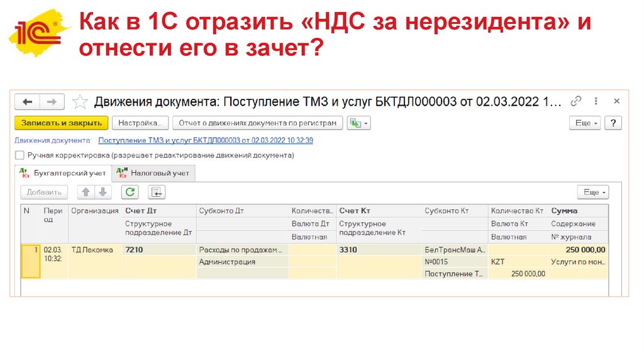Switch to 'Бухгалтерский учет' tab
This screenshot has width=644, height=361.
[64, 174]
